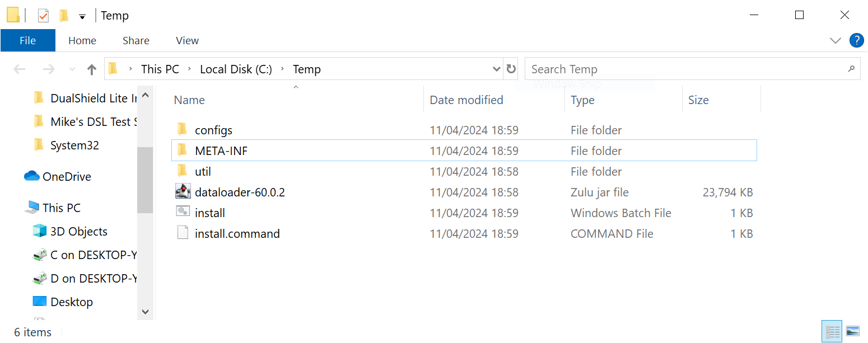Open the Help question mark icon
Image resolution: width=868 pixels, height=343 pixels.
point(856,40)
